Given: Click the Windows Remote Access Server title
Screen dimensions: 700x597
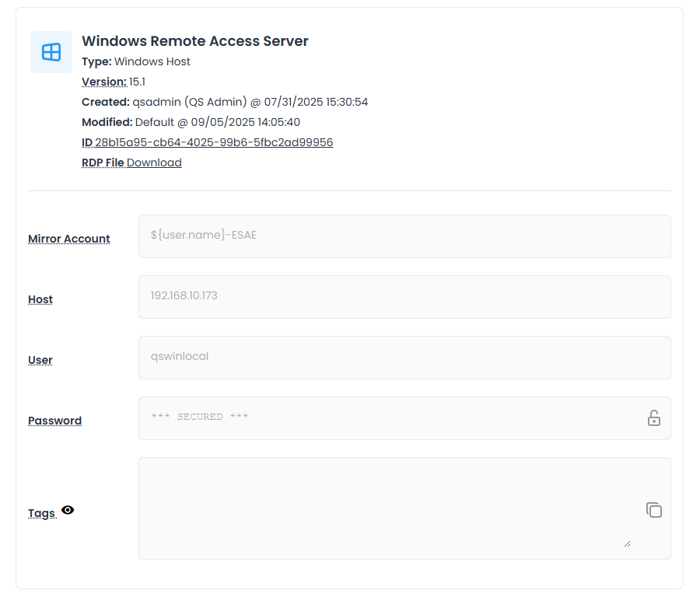Looking at the screenshot, I should tap(195, 41).
